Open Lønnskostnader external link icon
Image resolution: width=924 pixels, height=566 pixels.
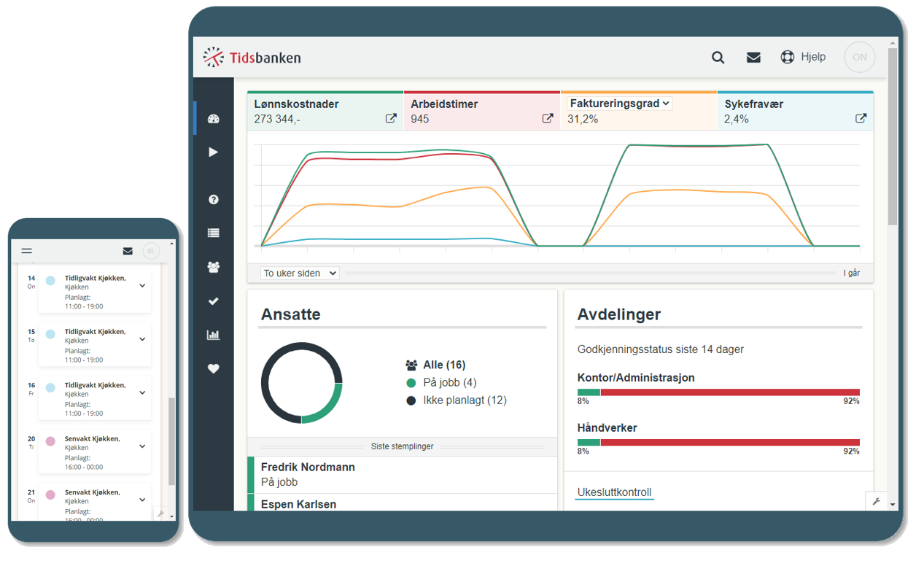[x=391, y=118]
